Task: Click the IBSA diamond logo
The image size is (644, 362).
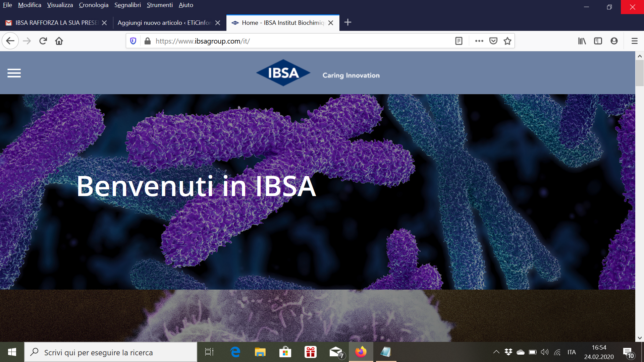Action: pos(283,73)
